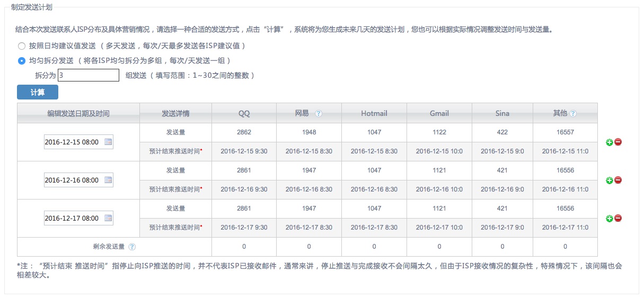Click the 发送详情 column header
Screen dimensions: 644x299
point(175,113)
